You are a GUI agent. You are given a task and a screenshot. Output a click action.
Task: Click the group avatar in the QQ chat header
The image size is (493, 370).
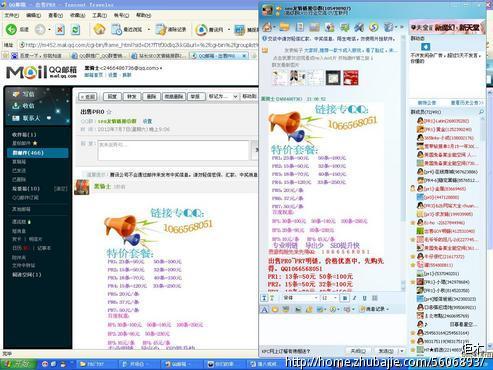(x=268, y=10)
